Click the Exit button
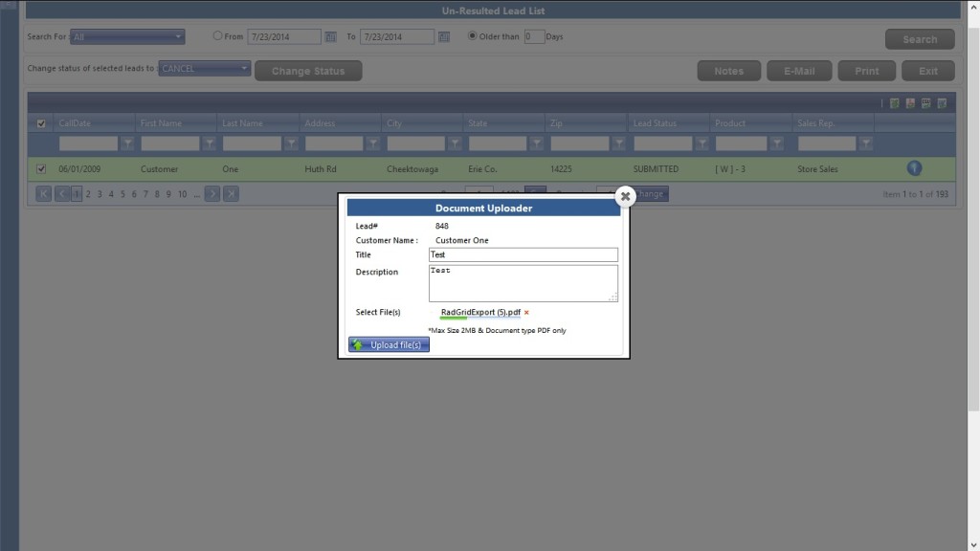This screenshot has height=551, width=980. pyautogui.click(x=928, y=71)
